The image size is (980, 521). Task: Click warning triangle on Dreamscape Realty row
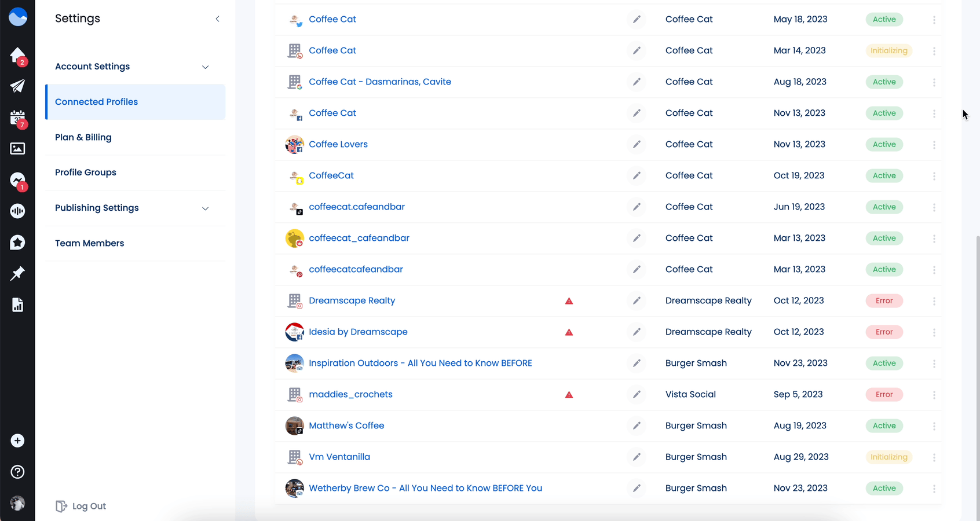(x=569, y=301)
